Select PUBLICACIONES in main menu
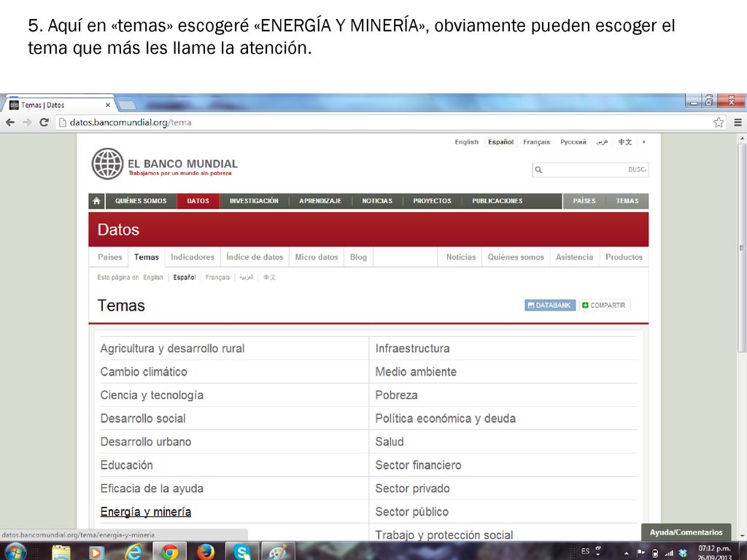Screen dimensions: 747x560 coord(498,201)
